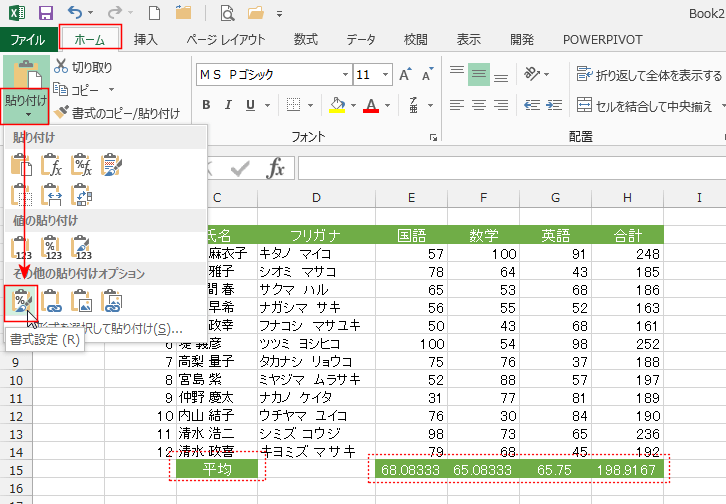Open the font color dropdown arrow
The image size is (726, 504).
pyautogui.click(x=389, y=106)
